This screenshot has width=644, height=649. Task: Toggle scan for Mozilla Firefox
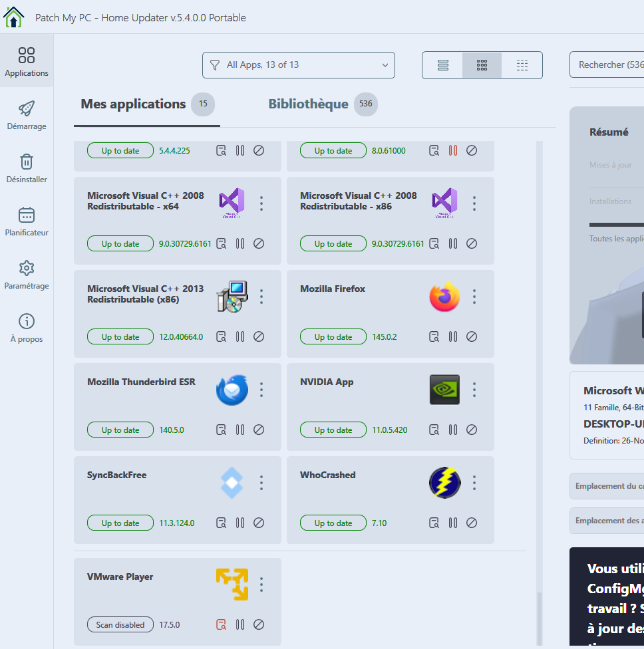(434, 337)
